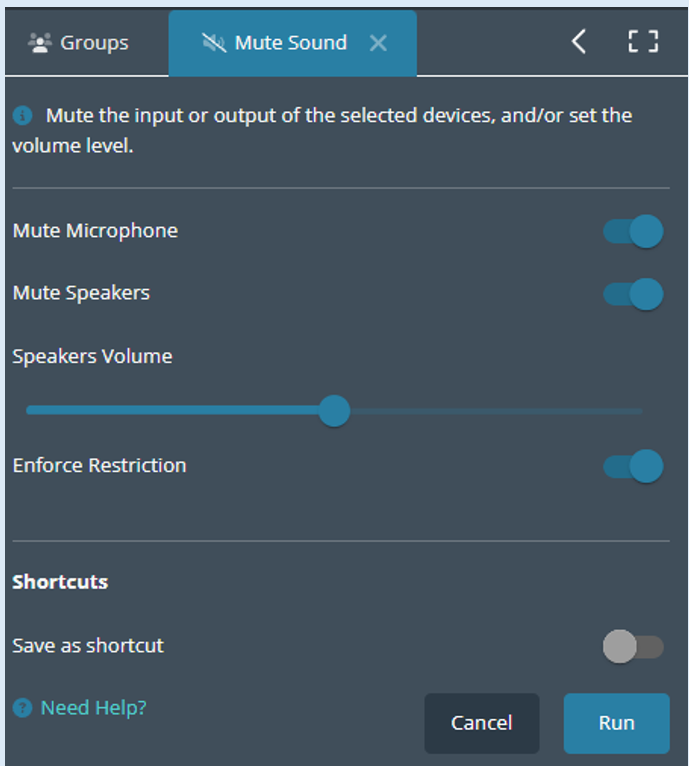Click the Shortcuts section heading
689x766 pixels.
(x=60, y=582)
